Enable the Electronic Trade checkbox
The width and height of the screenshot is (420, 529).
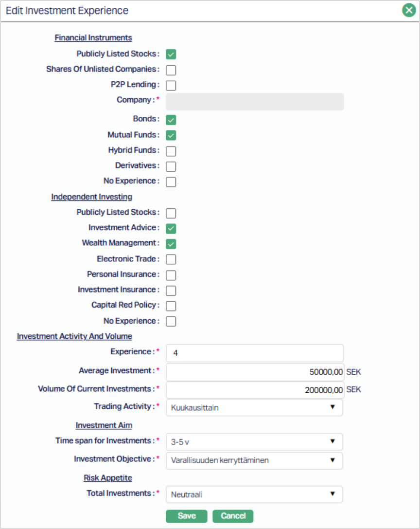(171, 259)
